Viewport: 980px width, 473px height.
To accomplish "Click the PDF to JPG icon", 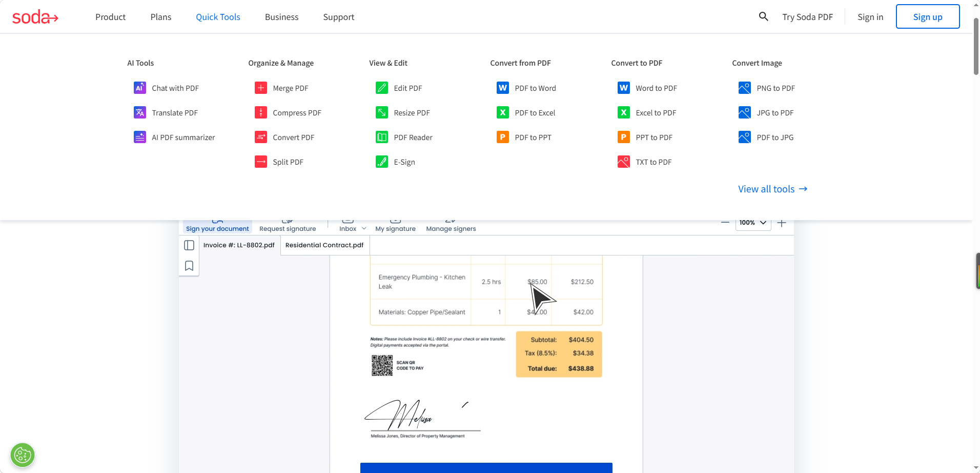I will pyautogui.click(x=745, y=137).
